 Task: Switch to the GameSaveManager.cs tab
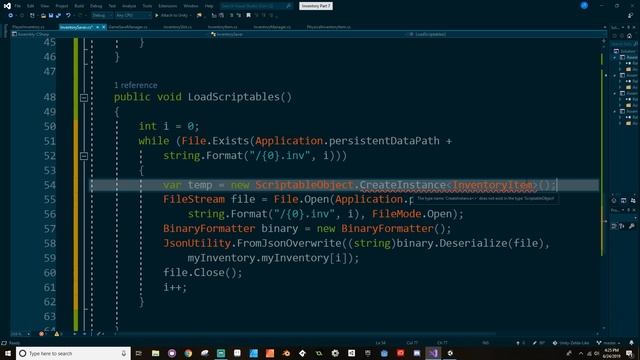[128, 27]
